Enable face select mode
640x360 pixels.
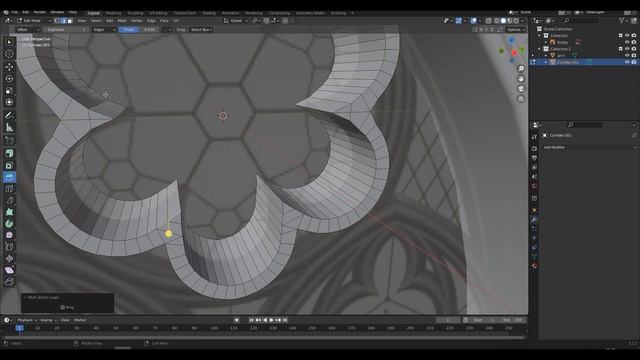tap(70, 21)
